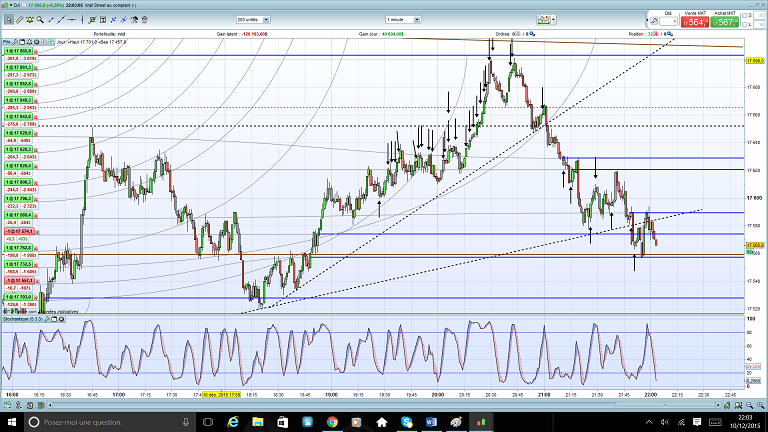This screenshot has height=432, width=768.
Task: Click the Stochastique indicator label
Action: [x=23, y=319]
